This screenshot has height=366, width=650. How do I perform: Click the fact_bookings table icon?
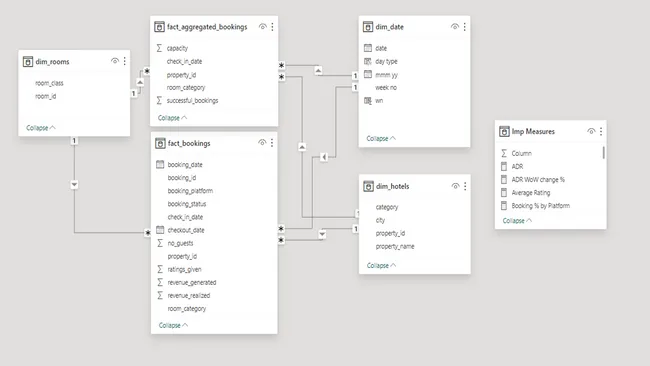point(160,143)
